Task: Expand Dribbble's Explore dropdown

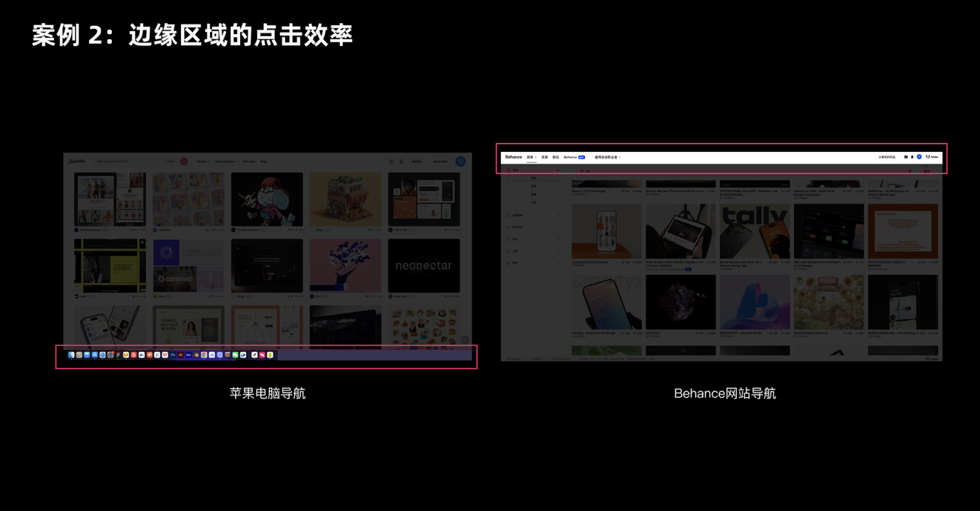Action: (202, 161)
